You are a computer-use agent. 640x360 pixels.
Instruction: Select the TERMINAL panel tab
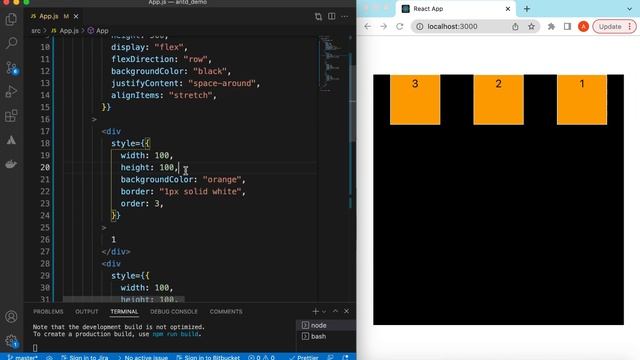[124, 311]
